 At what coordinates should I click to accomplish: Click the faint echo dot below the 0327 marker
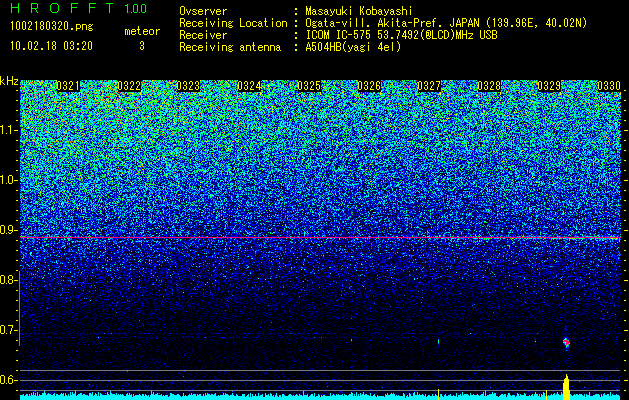pyautogui.click(x=438, y=342)
